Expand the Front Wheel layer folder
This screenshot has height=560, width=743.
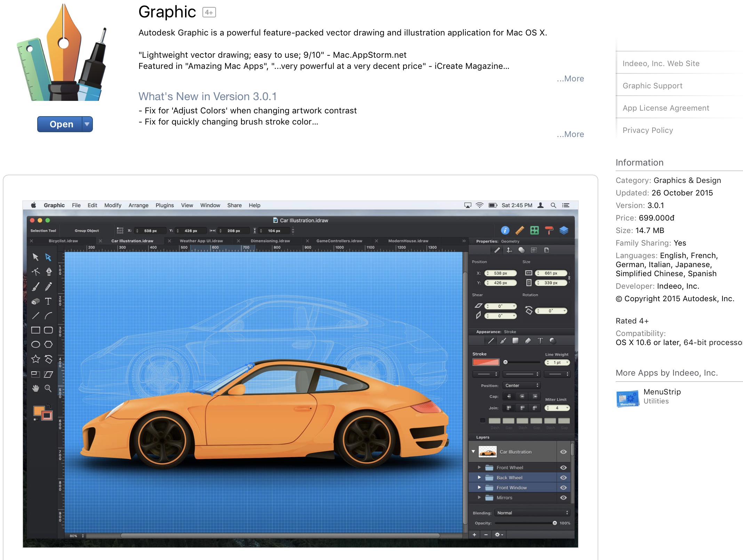(479, 467)
